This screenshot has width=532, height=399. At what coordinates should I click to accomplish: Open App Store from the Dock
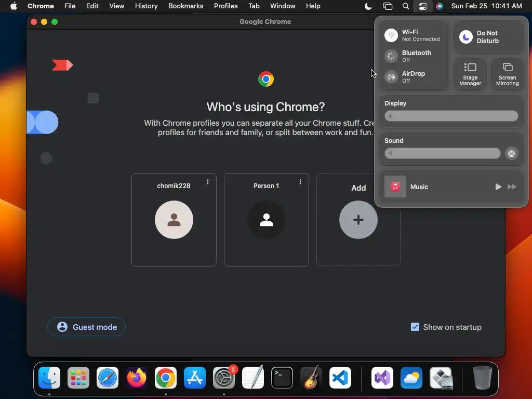pos(195,378)
